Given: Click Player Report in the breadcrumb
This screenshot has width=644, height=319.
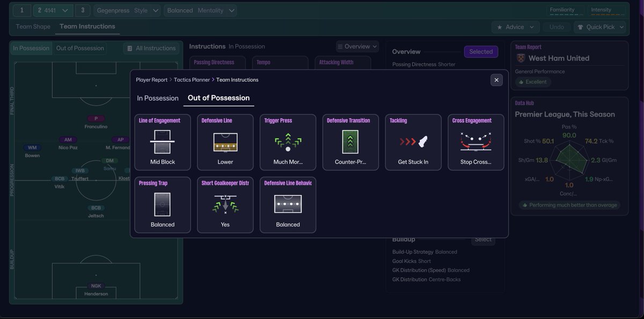Looking at the screenshot, I should 152,79.
